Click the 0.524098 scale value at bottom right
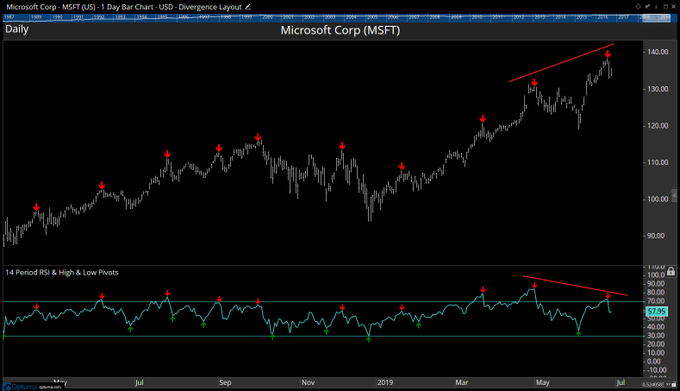680x391 pixels. (x=653, y=384)
